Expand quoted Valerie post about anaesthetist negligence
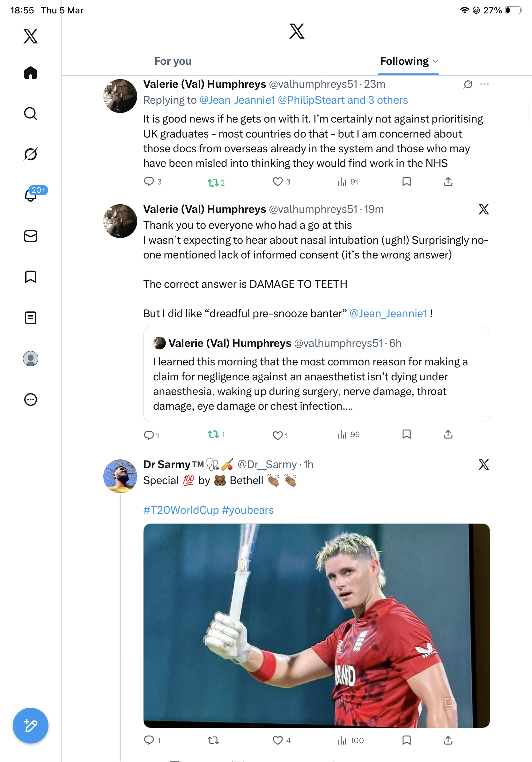This screenshot has height=762, width=532. click(x=316, y=374)
